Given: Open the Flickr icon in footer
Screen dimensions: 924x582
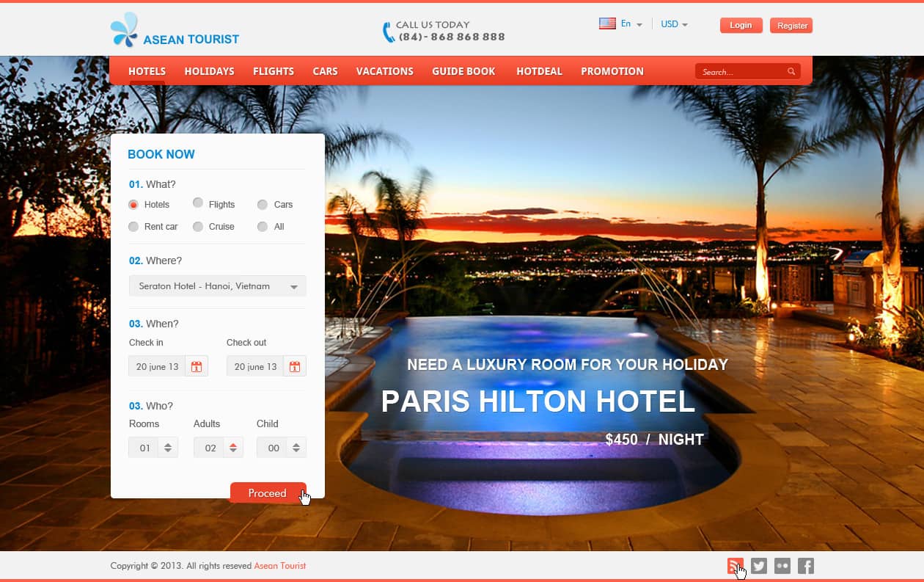Looking at the screenshot, I should pos(782,566).
